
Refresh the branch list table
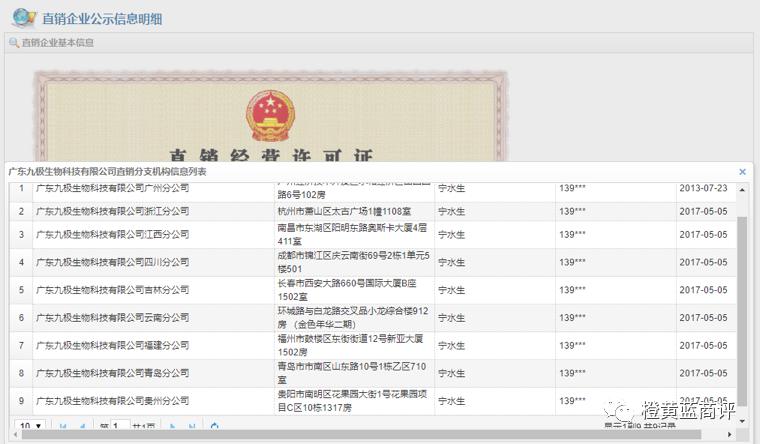coord(215,428)
